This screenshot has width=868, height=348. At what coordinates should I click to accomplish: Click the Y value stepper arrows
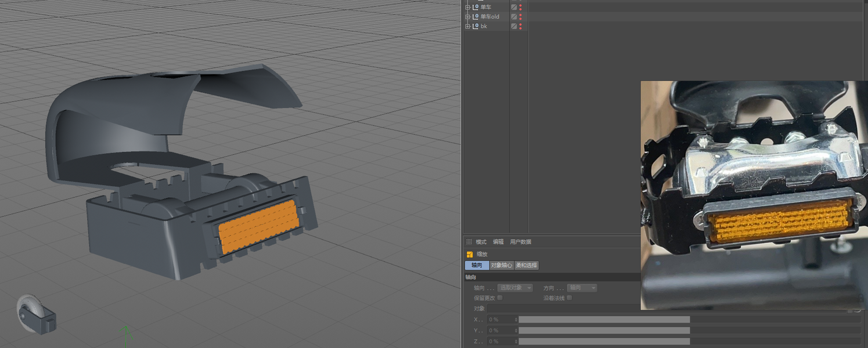coord(516,331)
